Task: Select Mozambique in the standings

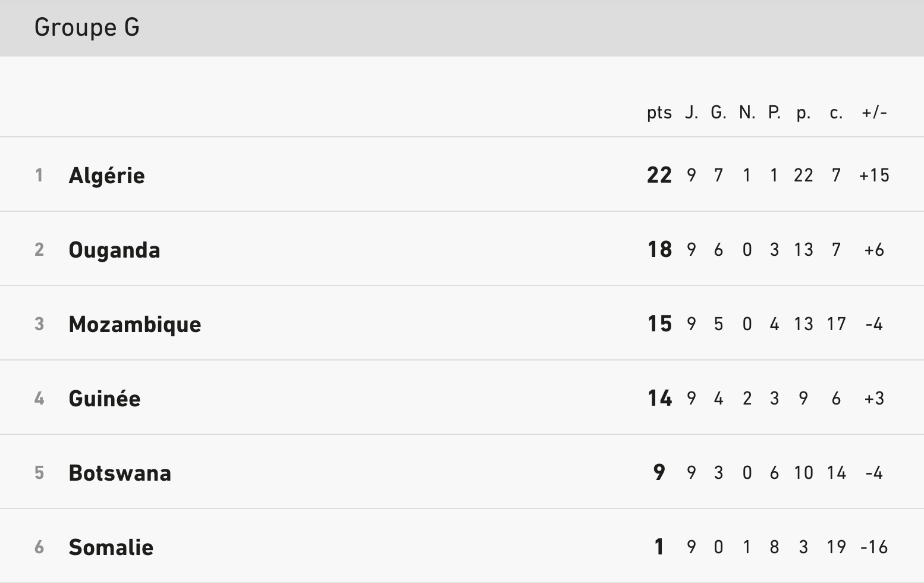Action: 135,324
